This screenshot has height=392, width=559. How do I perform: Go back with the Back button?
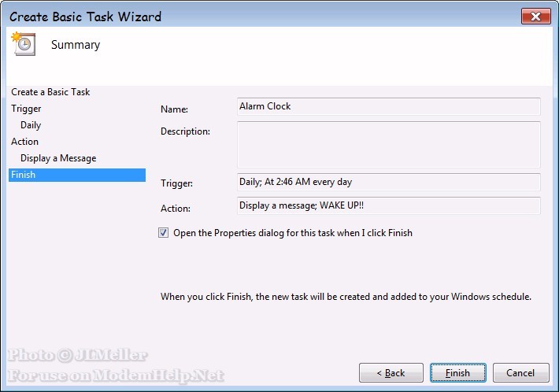(x=391, y=373)
